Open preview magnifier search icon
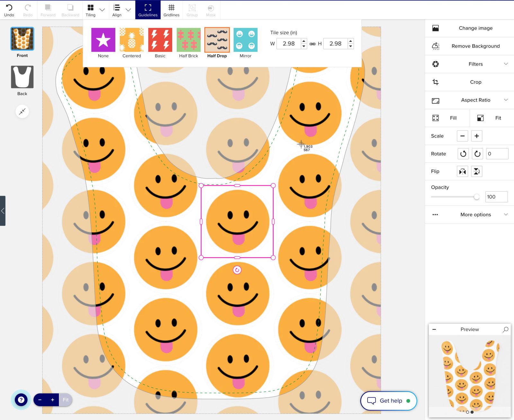Screen dimensions: 514x420 505,329
